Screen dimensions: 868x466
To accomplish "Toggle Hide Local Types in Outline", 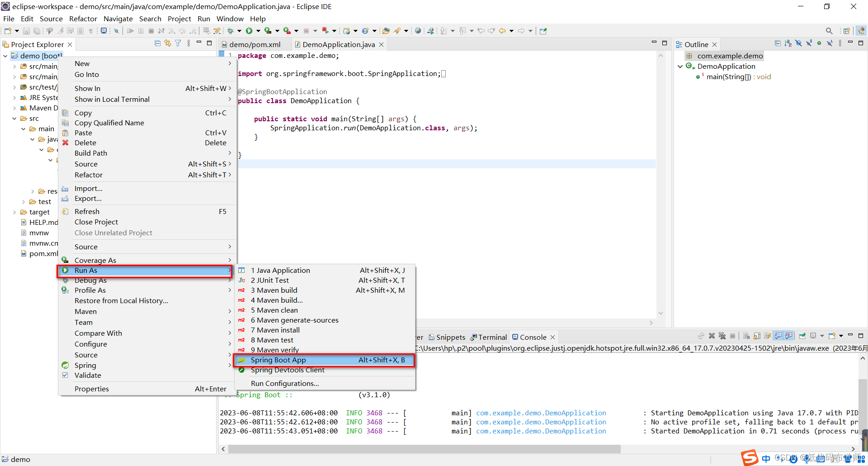I will point(830,43).
